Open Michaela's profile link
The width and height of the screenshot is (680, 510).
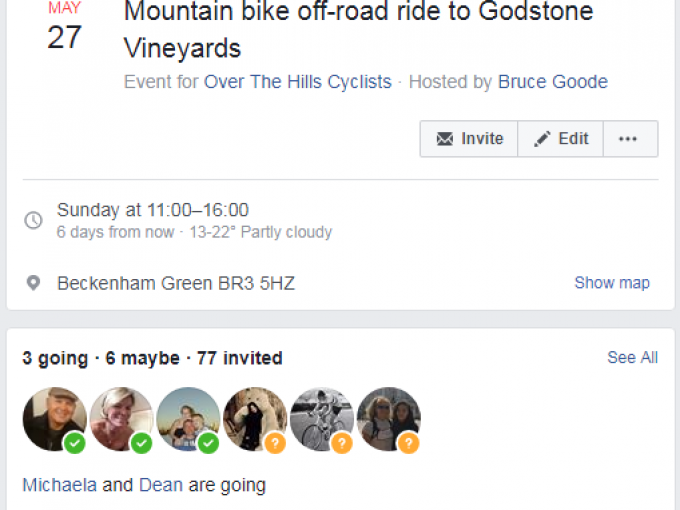59,485
